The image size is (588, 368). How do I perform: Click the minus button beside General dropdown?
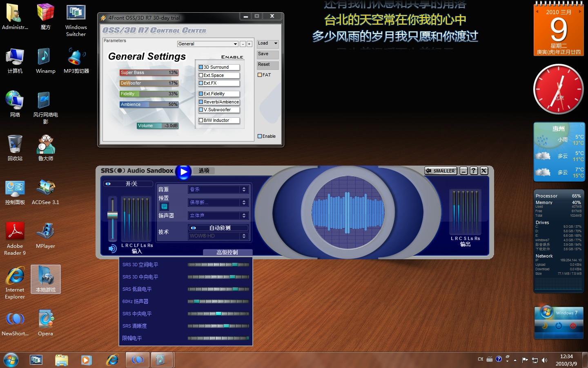(x=243, y=44)
